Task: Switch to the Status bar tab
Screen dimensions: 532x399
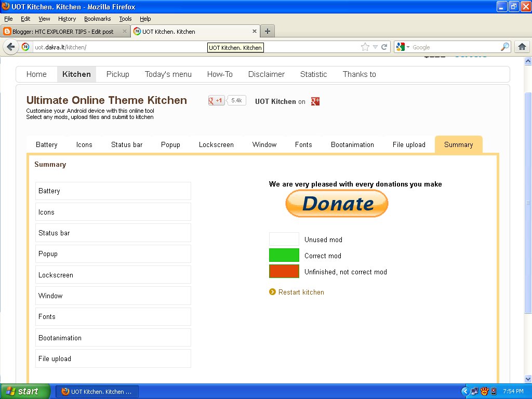Action: (127, 145)
